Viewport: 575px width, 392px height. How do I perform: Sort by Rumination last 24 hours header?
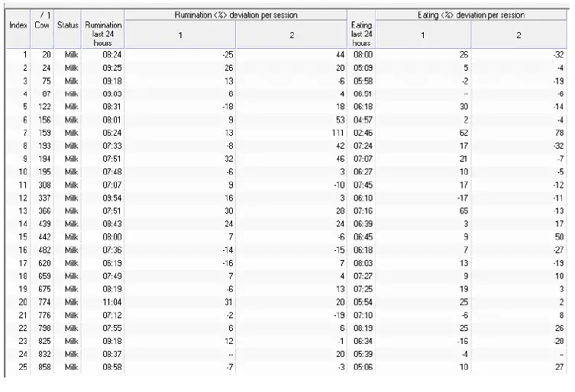click(x=103, y=34)
